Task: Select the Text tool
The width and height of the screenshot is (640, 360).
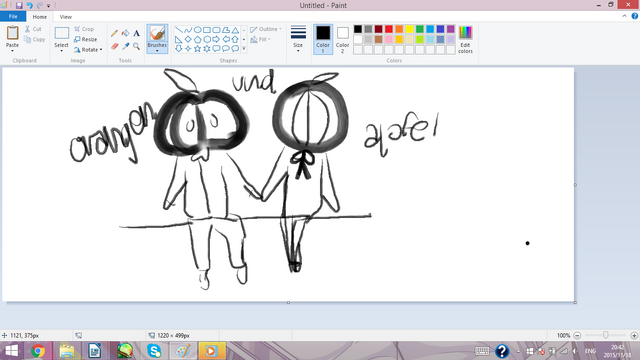Action: (x=136, y=33)
